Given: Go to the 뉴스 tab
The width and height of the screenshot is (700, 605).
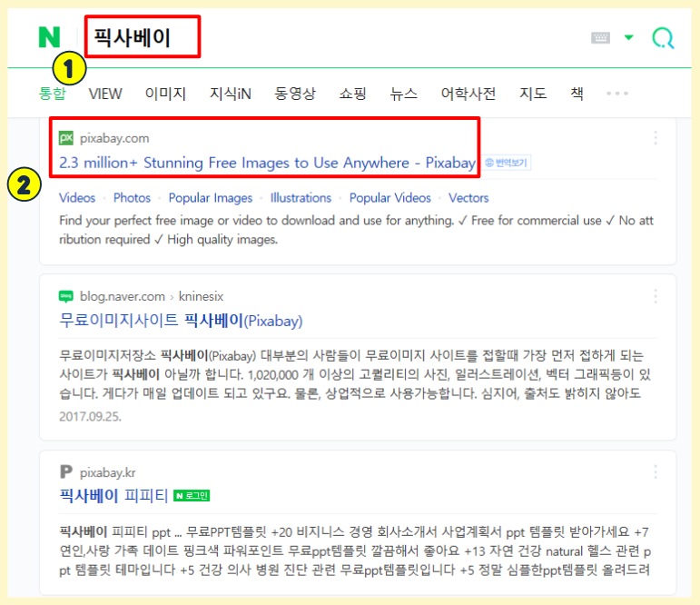Looking at the screenshot, I should click(404, 94).
